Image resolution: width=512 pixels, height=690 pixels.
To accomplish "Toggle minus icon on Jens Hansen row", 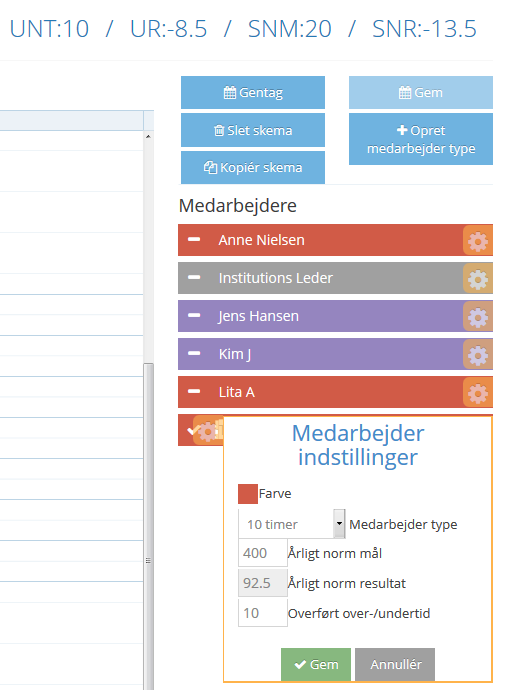I will coord(194,316).
